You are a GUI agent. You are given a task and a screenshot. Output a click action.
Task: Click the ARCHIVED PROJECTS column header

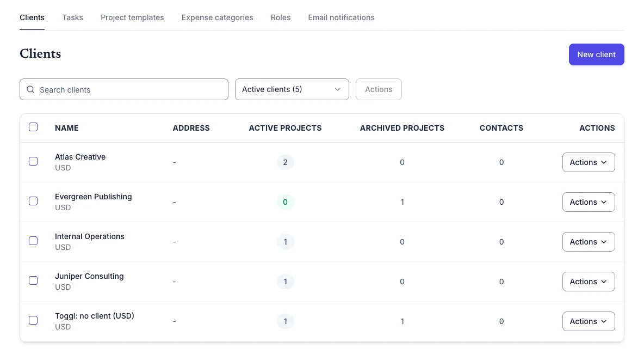pyautogui.click(x=402, y=128)
